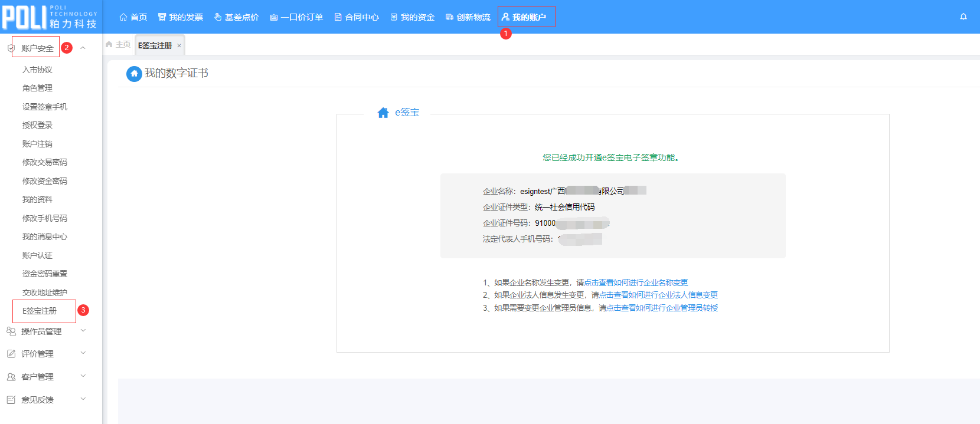The image size is (980, 424).
Task: Open the 合同中心 top menu
Action: 357,17
